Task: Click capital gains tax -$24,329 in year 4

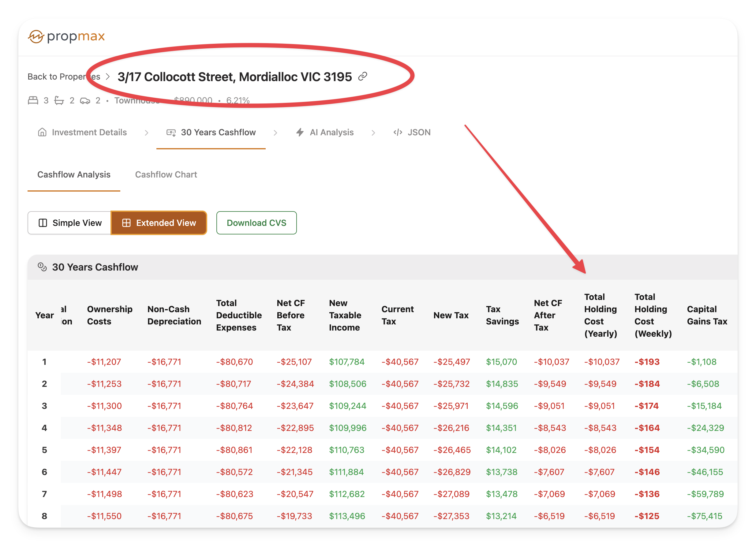Action: [x=705, y=428]
